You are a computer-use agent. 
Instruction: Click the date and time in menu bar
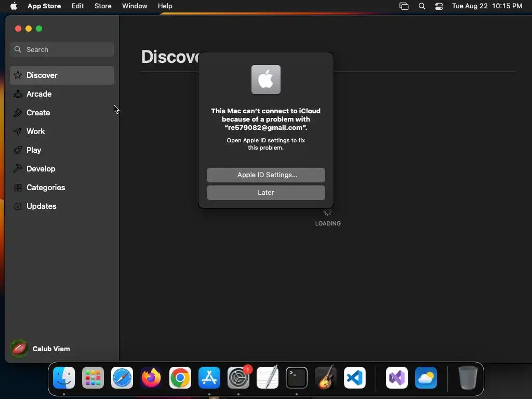point(487,6)
